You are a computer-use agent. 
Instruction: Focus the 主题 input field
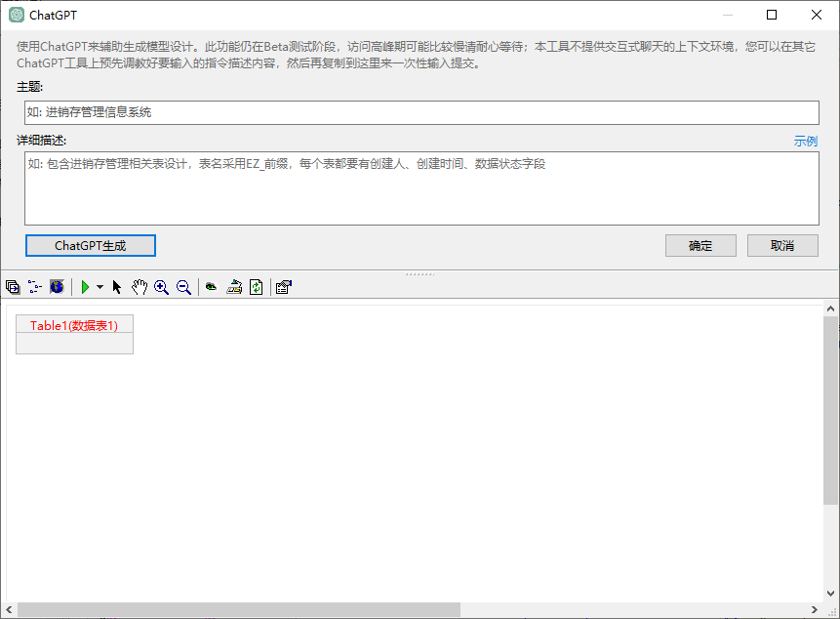[x=421, y=112]
